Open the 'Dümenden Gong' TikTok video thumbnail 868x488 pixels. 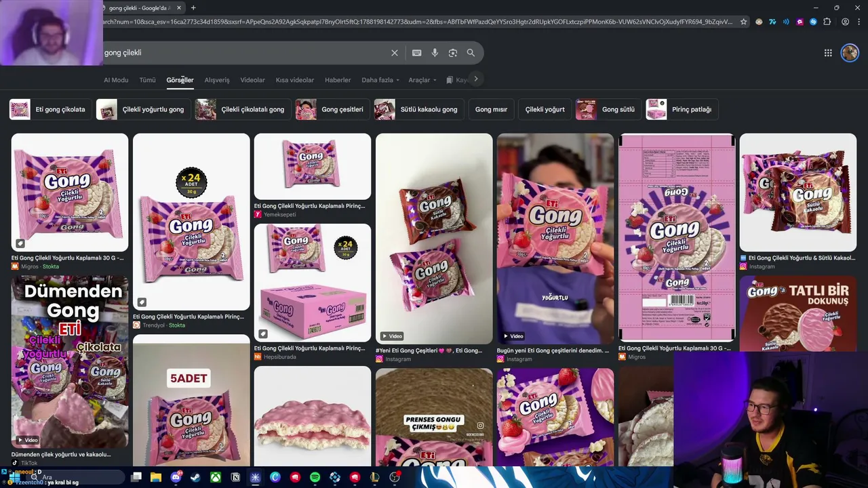(x=69, y=362)
